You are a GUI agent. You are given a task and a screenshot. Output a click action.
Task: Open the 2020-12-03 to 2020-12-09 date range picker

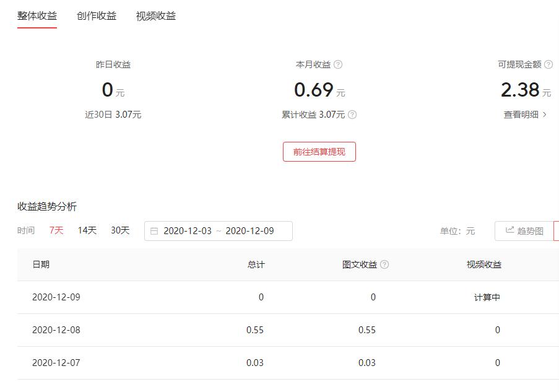(x=220, y=230)
